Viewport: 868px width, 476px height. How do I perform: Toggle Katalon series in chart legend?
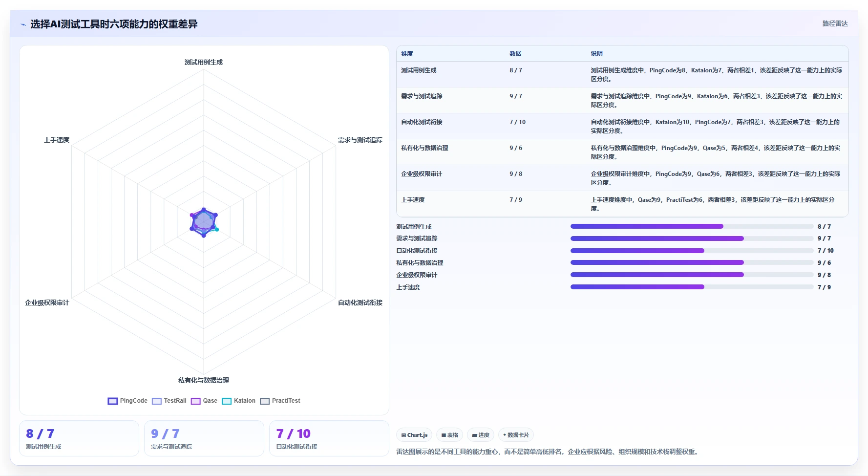click(x=238, y=401)
